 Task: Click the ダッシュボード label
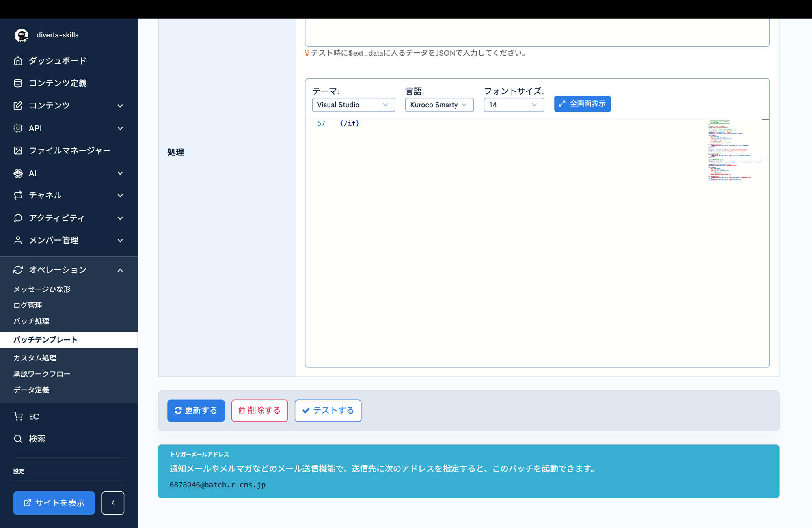click(x=58, y=61)
